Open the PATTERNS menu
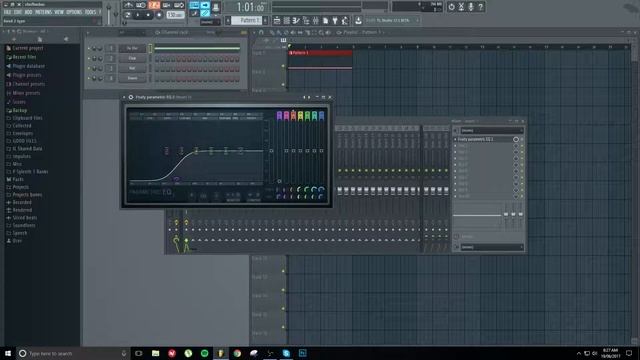Screen dimensions: 640x360 coord(43,12)
